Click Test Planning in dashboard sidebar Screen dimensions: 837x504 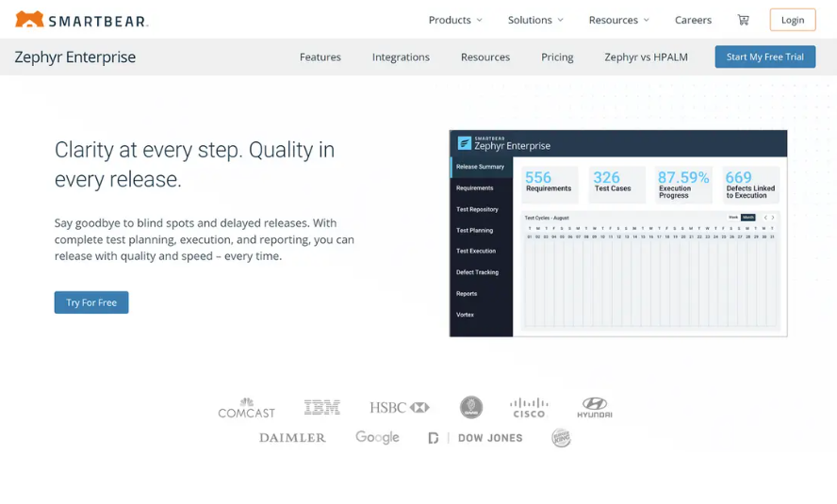tap(474, 231)
